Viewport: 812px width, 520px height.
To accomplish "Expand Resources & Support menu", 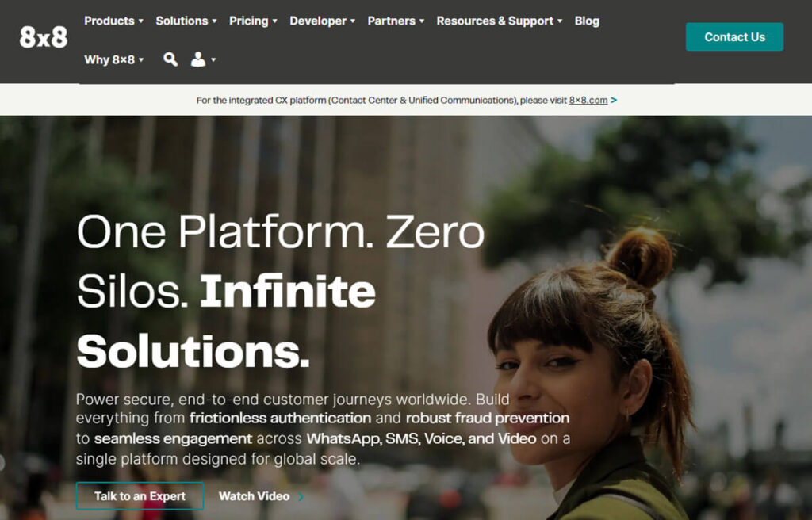I will (499, 21).
